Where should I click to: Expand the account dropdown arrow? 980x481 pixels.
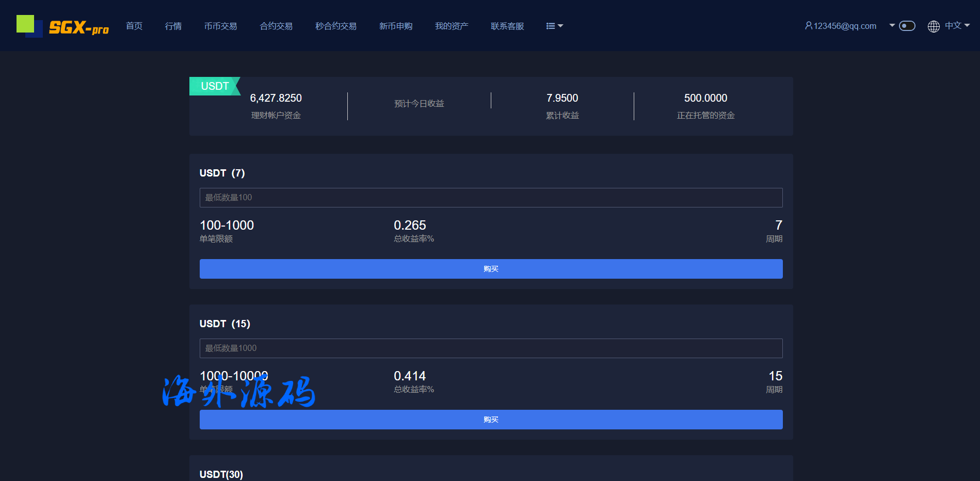coord(892,25)
